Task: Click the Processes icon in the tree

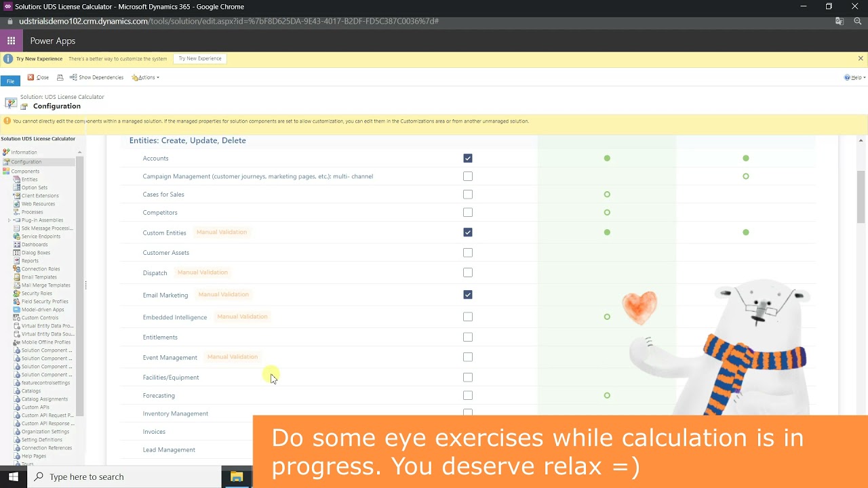Action: (x=17, y=212)
